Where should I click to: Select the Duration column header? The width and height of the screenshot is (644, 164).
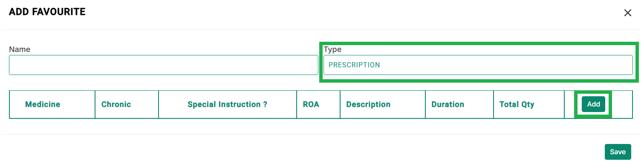[x=448, y=104]
